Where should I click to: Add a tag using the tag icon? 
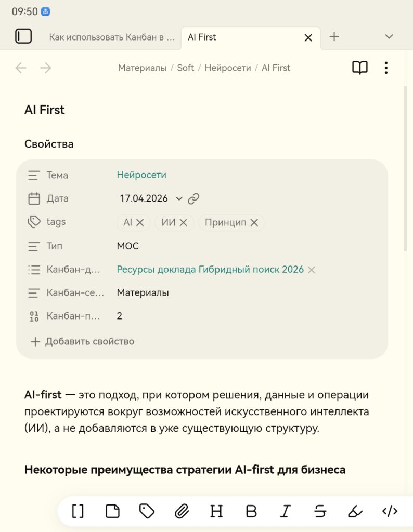click(x=147, y=511)
